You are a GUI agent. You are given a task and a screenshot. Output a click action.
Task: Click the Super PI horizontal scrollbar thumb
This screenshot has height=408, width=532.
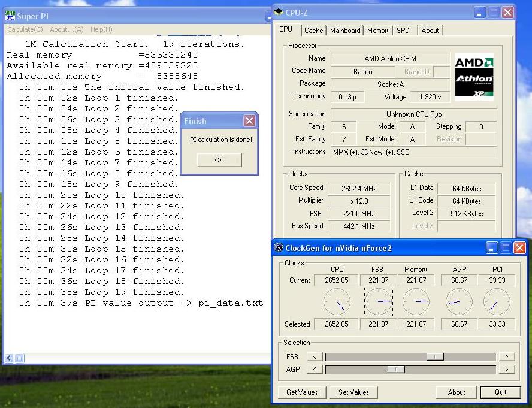[19, 358]
